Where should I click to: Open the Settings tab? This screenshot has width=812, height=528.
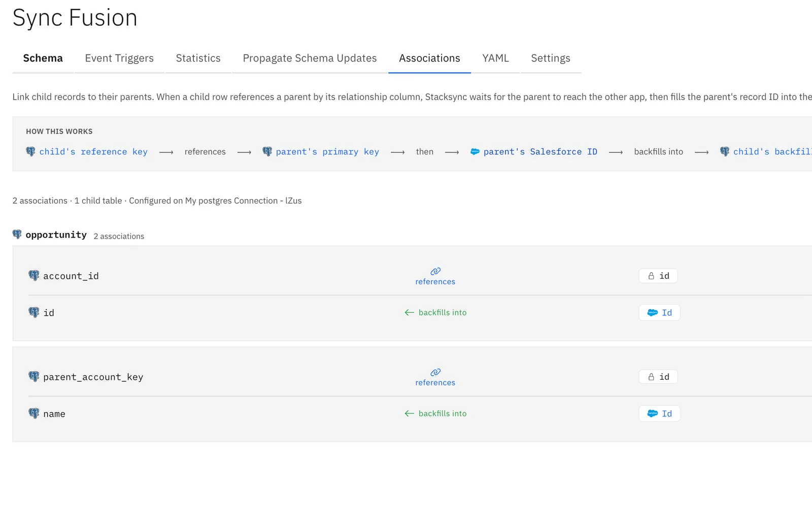(x=551, y=58)
